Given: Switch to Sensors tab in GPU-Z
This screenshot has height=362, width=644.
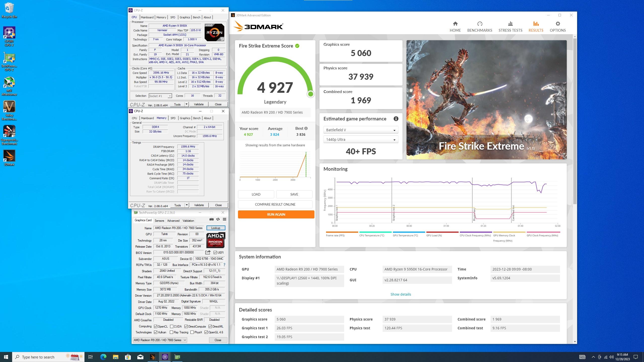Looking at the screenshot, I should click(159, 220).
